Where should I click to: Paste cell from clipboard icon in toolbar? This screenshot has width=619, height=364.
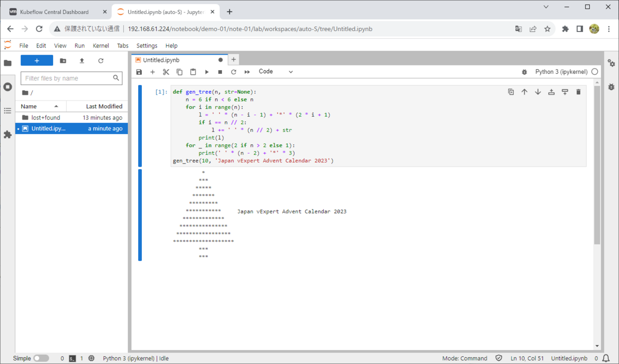pos(193,72)
